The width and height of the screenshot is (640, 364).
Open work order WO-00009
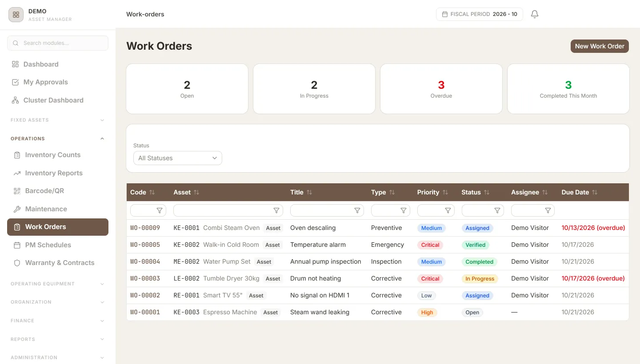(145, 228)
